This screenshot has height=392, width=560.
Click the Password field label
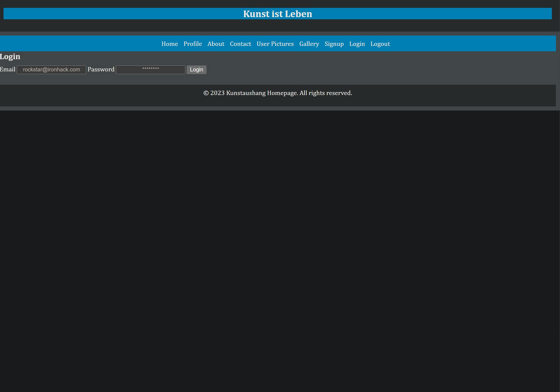[x=101, y=69]
